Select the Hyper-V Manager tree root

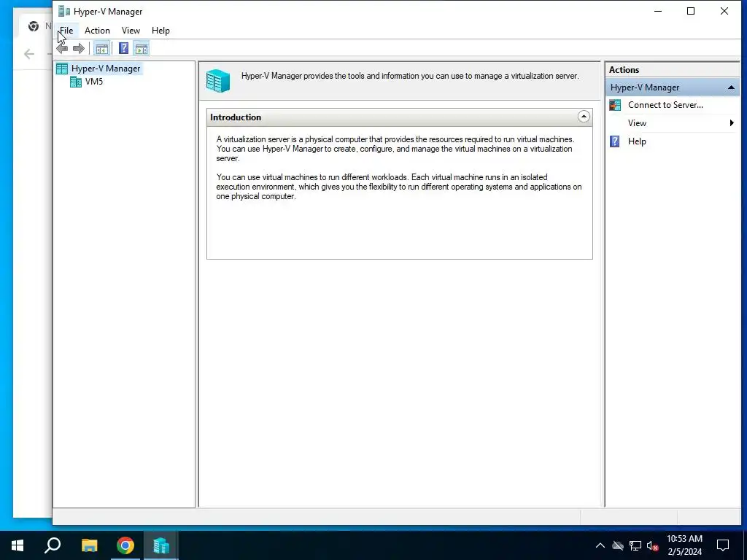coord(106,69)
